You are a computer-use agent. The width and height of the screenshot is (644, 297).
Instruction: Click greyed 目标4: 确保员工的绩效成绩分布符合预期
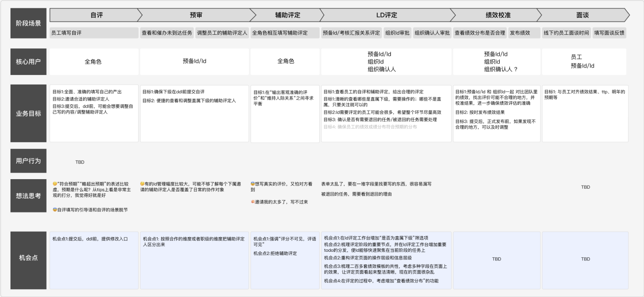pos(370,127)
